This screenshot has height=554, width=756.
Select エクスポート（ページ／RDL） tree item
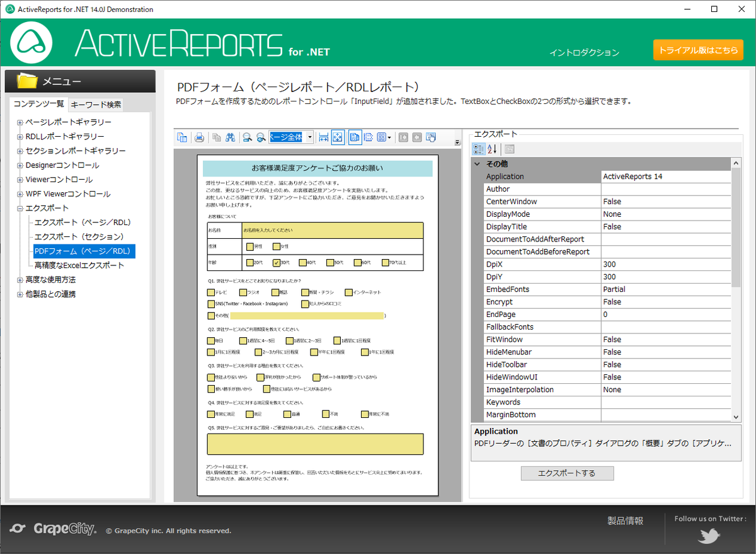[83, 222]
